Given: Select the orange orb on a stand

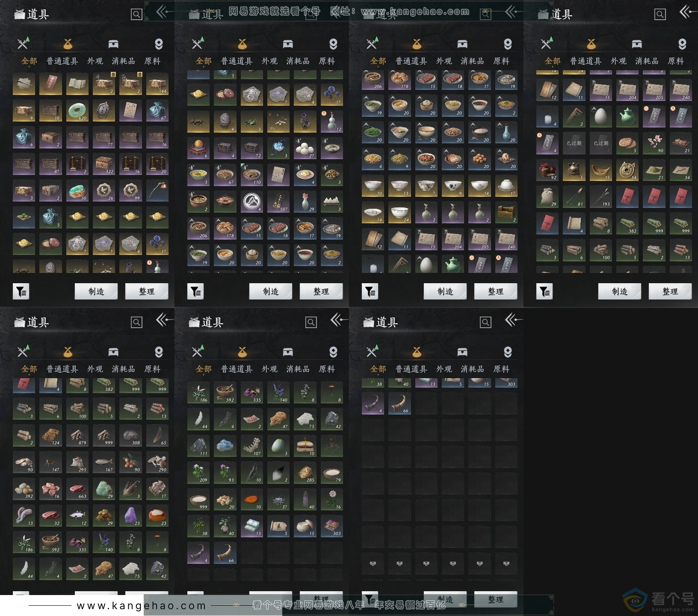Looking at the screenshot, I should tap(198, 148).
